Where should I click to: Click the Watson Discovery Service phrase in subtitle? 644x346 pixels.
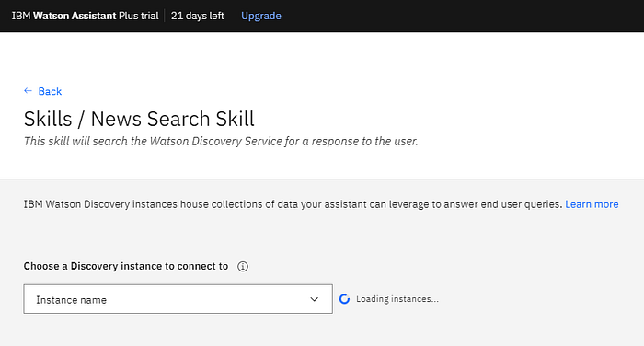point(216,142)
